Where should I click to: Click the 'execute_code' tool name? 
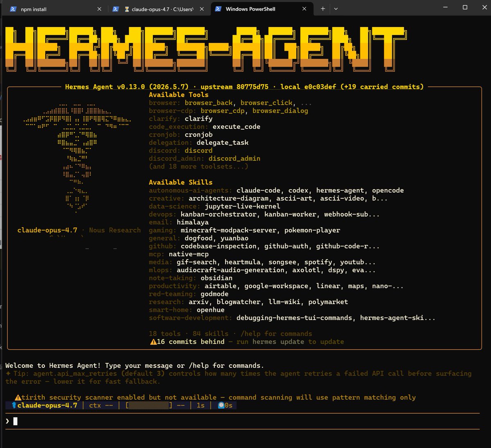236,127
